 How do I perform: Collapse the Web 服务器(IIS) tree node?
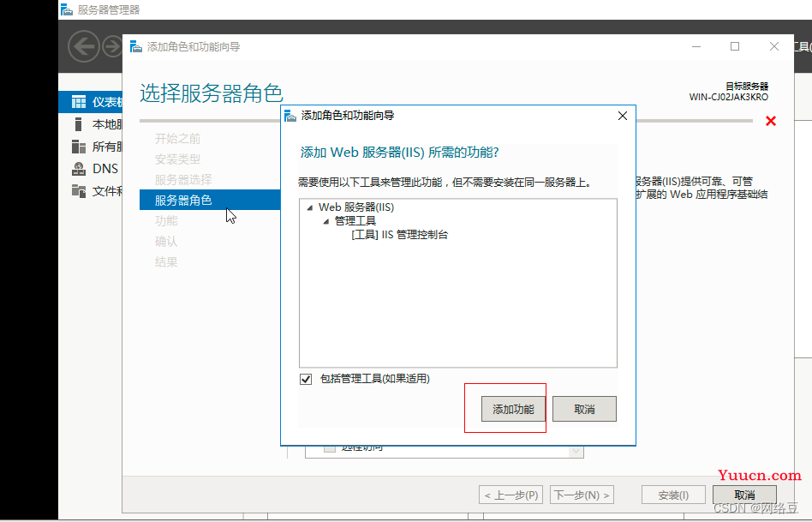[x=309, y=207]
